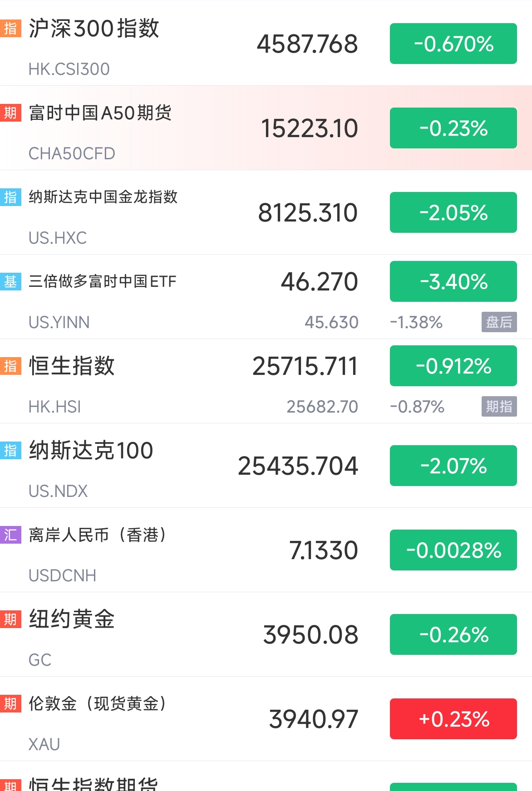This screenshot has width=532, height=791.
Task: Toggle the red +0.23% change box
Action: [x=453, y=719]
